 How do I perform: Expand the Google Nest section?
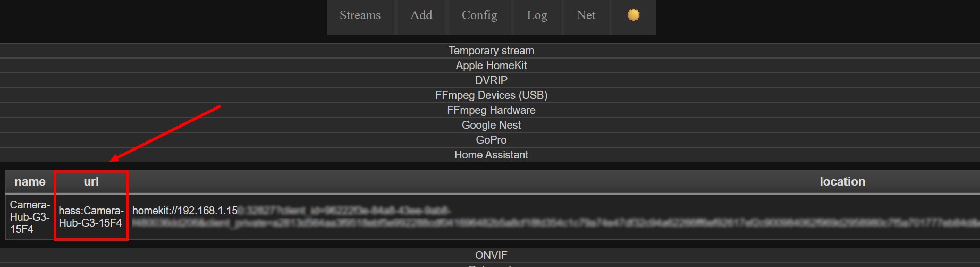pyautogui.click(x=490, y=125)
